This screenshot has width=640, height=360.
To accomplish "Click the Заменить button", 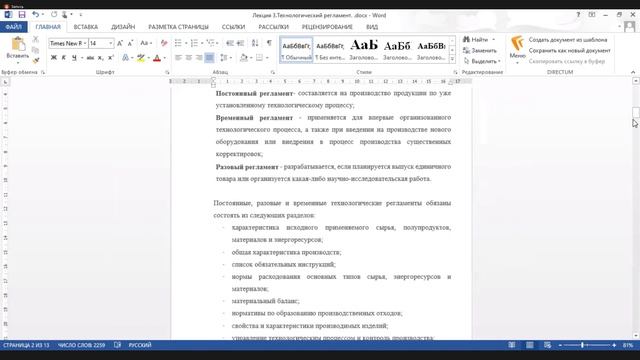I will [480, 50].
